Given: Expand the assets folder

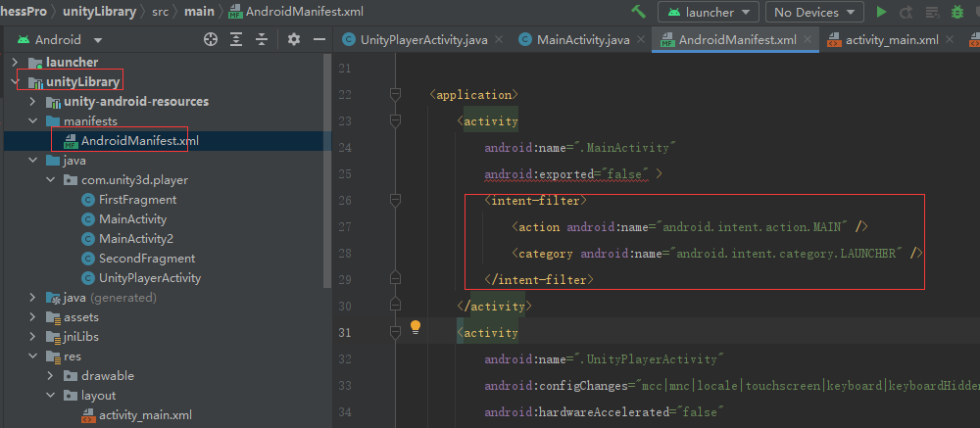Looking at the screenshot, I should pos(32,317).
